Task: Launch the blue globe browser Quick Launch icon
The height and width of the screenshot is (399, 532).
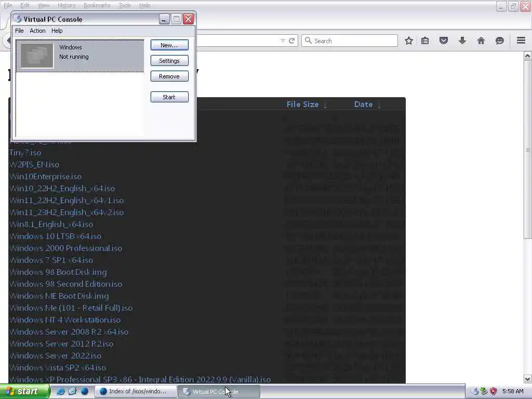Action: [85, 392]
